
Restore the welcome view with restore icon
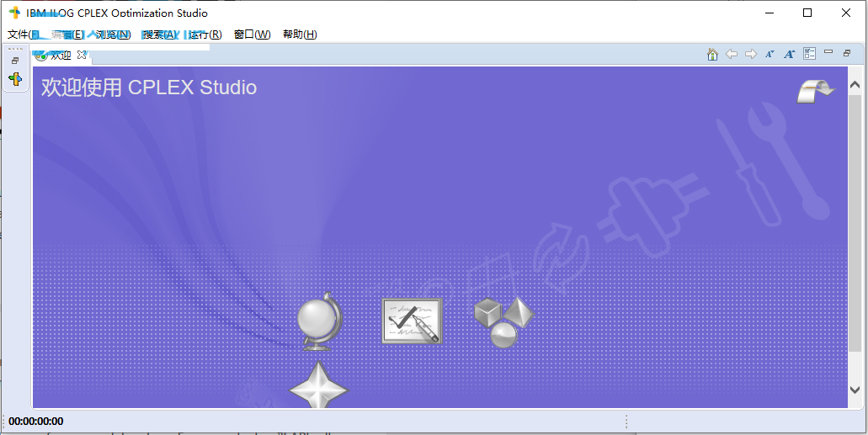(x=846, y=53)
